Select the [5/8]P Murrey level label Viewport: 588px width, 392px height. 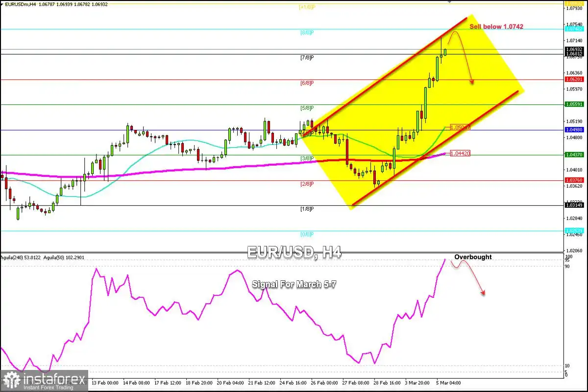[307, 108]
